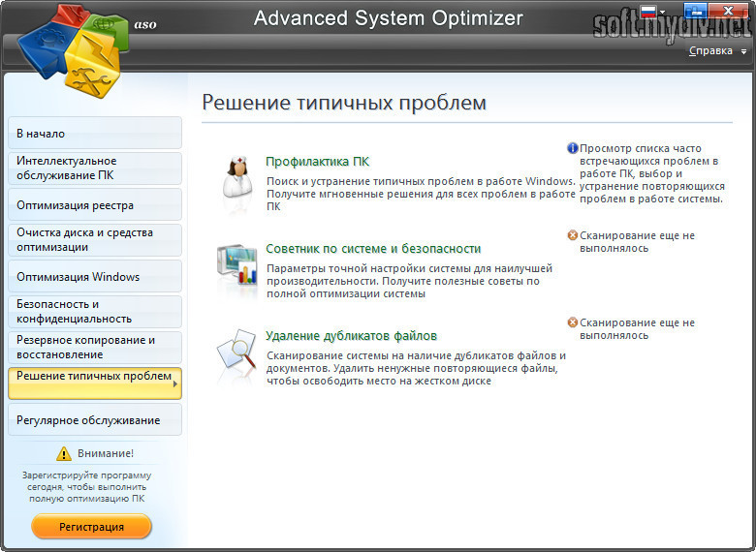Open Безопасность и конфиденциальность section

tap(95, 312)
